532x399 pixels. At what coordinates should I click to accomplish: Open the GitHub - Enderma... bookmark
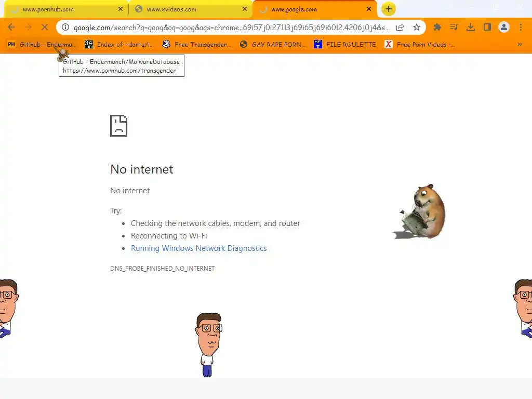click(x=42, y=44)
